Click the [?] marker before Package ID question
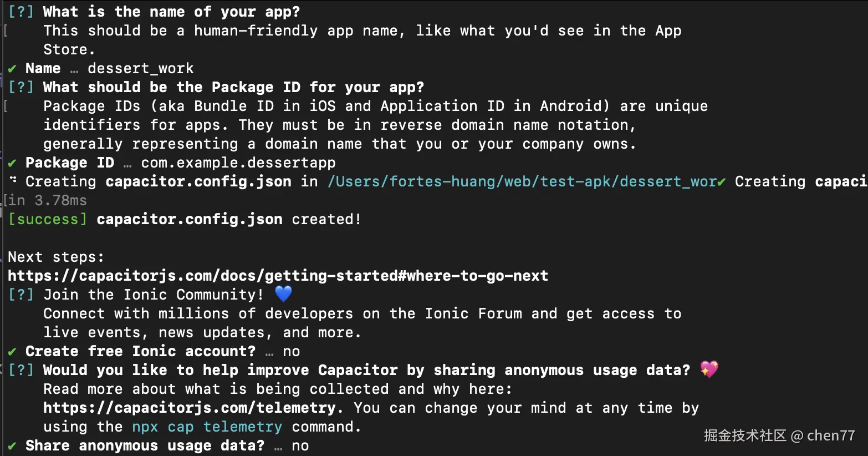The image size is (868, 456). (x=21, y=87)
